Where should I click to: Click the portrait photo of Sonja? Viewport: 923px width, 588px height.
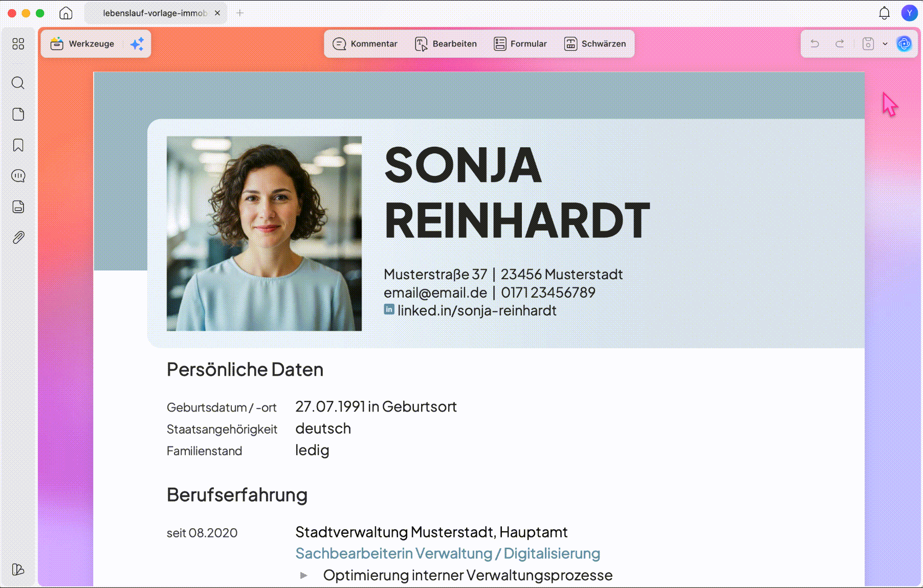click(x=264, y=234)
